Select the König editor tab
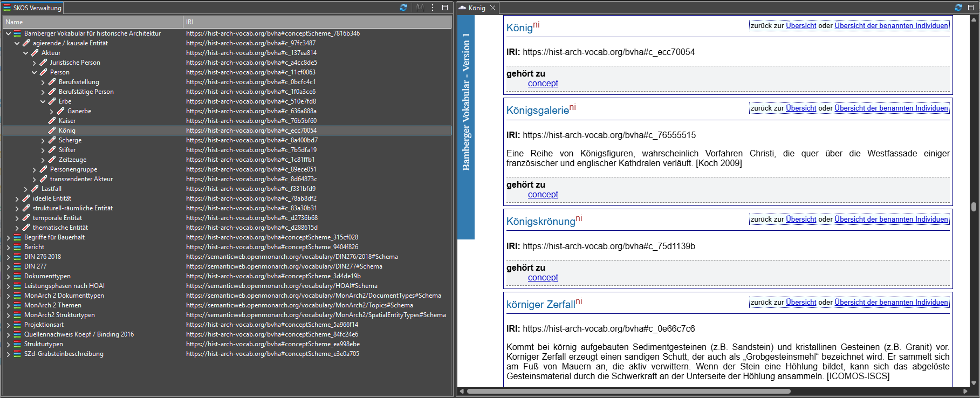 pos(477,8)
